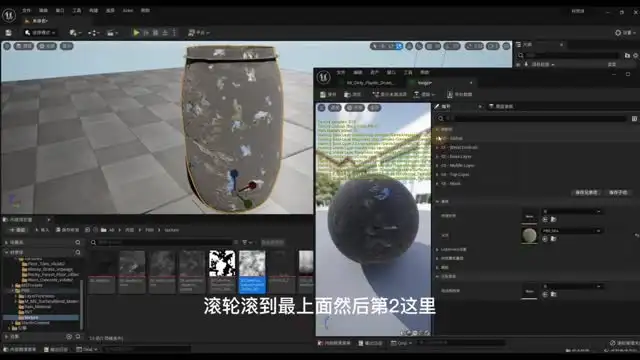640x360 pixels.
Task: Click the eject icon in main toolbar
Action: [x=165, y=32]
